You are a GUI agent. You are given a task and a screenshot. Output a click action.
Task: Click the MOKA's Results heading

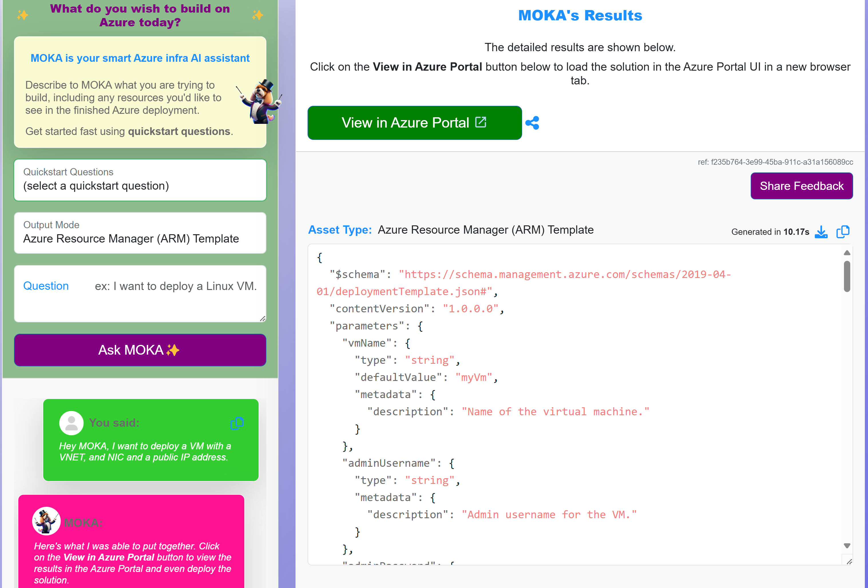click(x=580, y=15)
